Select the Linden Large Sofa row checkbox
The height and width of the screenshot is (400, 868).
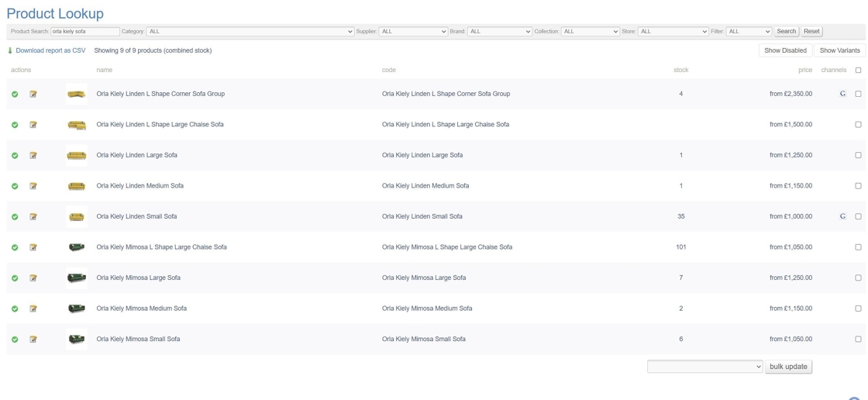coord(858,155)
